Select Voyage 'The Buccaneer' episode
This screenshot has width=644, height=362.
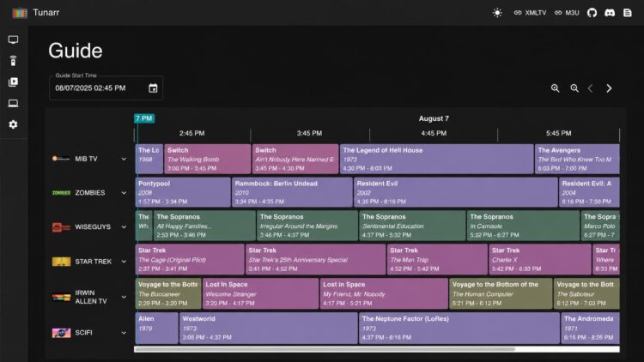tap(168, 293)
